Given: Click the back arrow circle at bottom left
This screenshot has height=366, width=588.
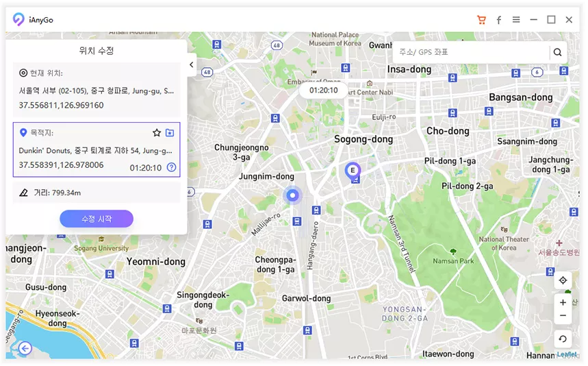Looking at the screenshot, I should (25, 349).
